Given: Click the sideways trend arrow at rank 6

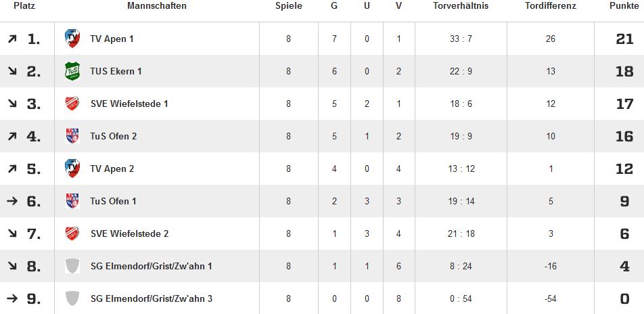Looking at the screenshot, I should [11, 202].
